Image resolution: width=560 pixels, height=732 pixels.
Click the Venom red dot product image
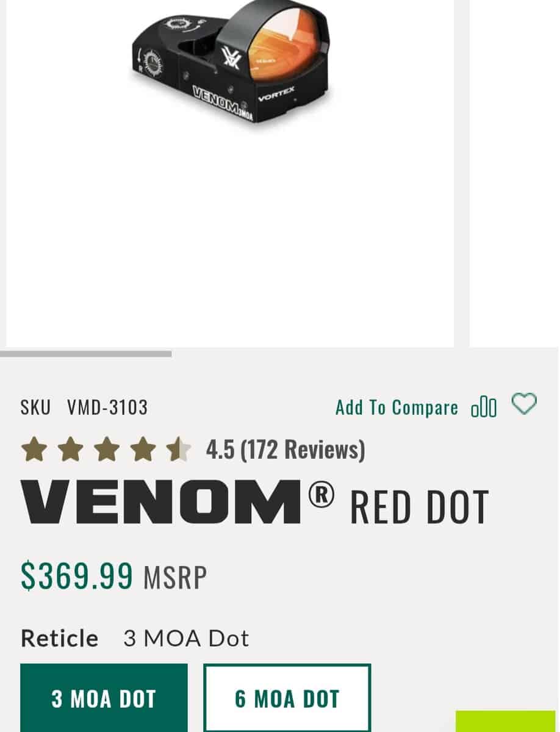231,67
